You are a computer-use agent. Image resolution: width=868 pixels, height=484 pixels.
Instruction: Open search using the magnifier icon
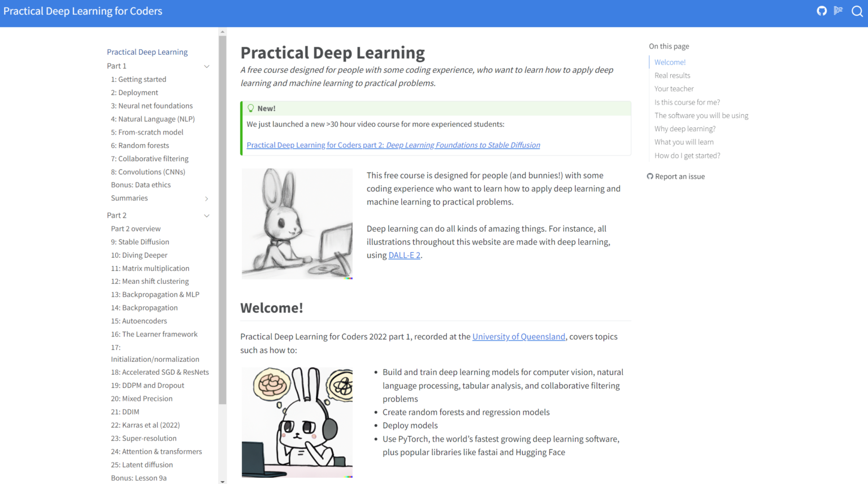[857, 11]
